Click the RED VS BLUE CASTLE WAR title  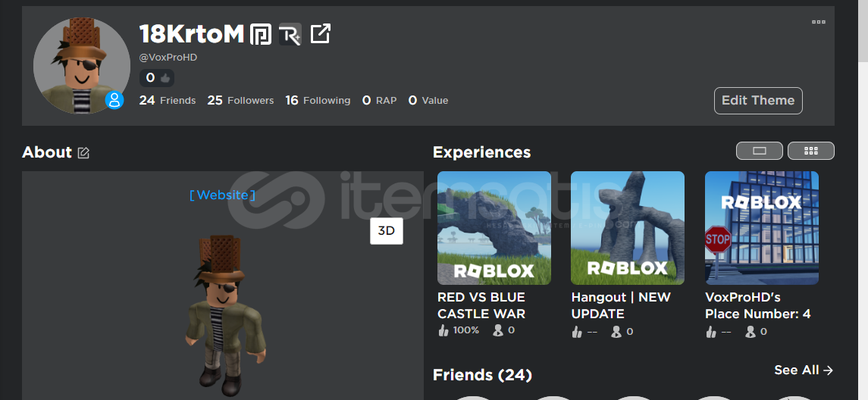(481, 305)
